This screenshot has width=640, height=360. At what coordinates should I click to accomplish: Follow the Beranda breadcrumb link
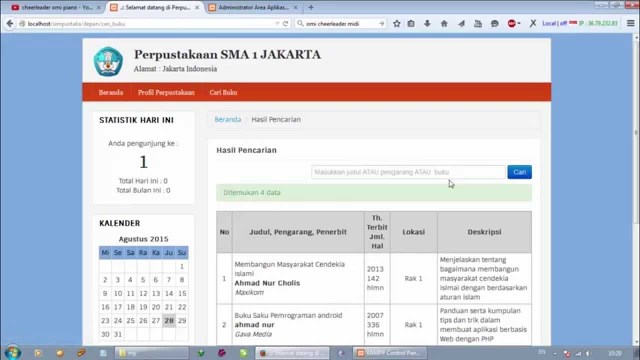228,120
